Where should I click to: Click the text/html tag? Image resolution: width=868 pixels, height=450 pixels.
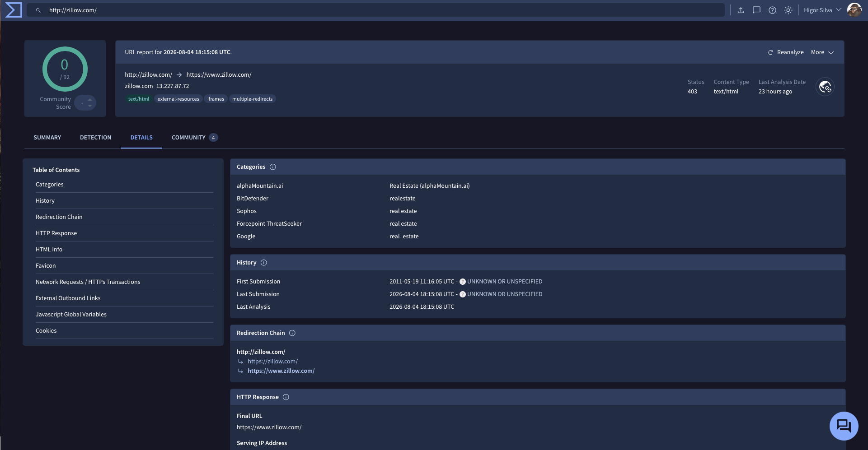click(x=139, y=99)
